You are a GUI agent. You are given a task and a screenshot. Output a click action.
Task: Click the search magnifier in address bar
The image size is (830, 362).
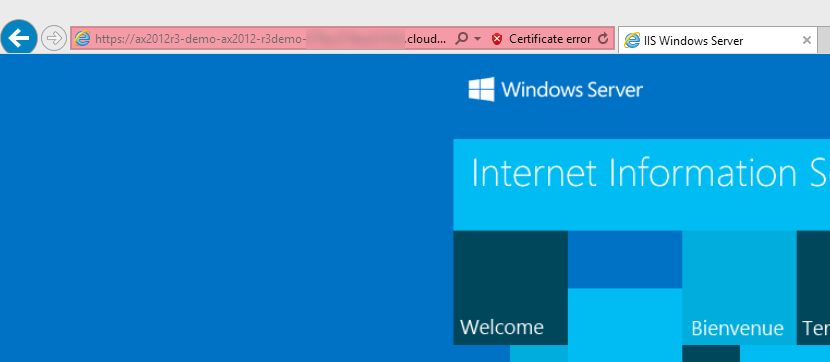[462, 39]
